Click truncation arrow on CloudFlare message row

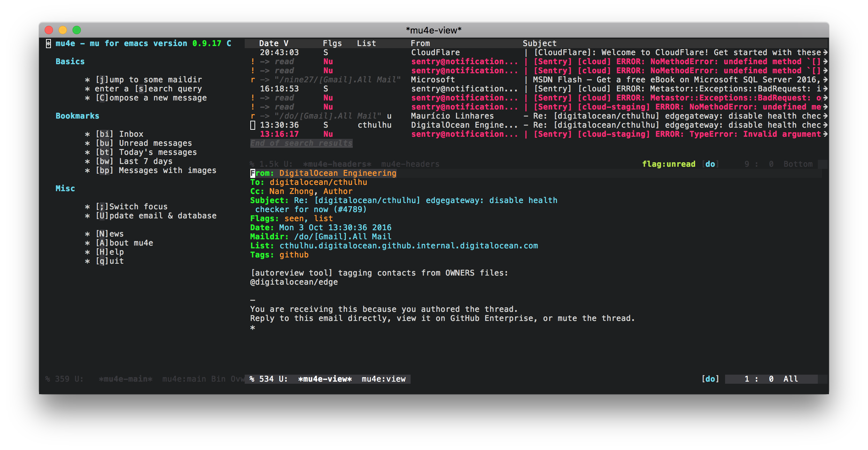(825, 53)
